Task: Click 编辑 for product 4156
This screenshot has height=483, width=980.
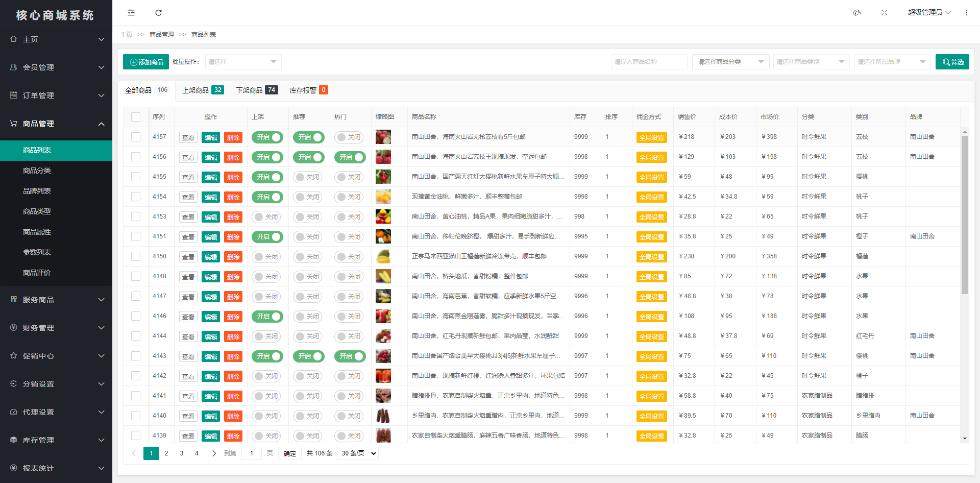Action: pyautogui.click(x=211, y=157)
